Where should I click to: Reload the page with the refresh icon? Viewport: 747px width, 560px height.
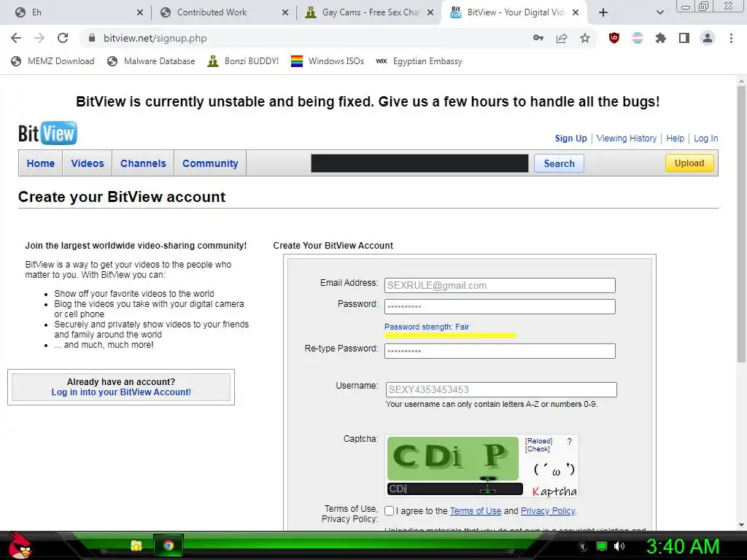[x=63, y=38]
